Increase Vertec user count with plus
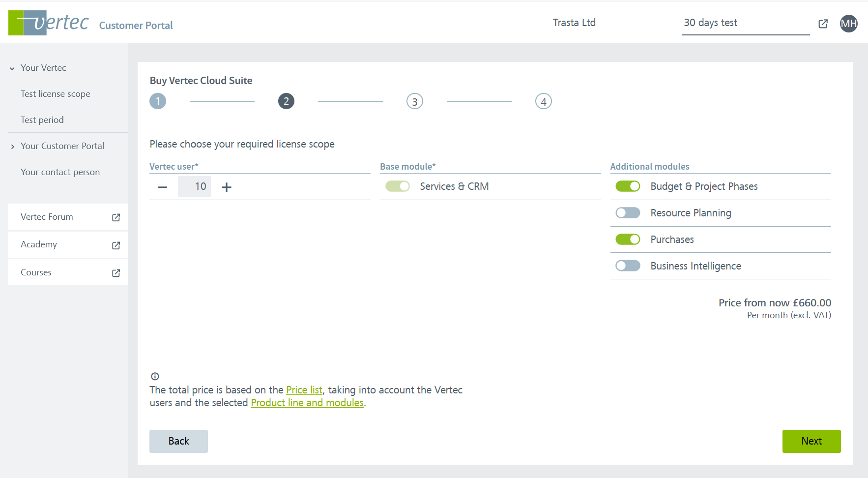Screen dimensions: 868x478 [227, 187]
